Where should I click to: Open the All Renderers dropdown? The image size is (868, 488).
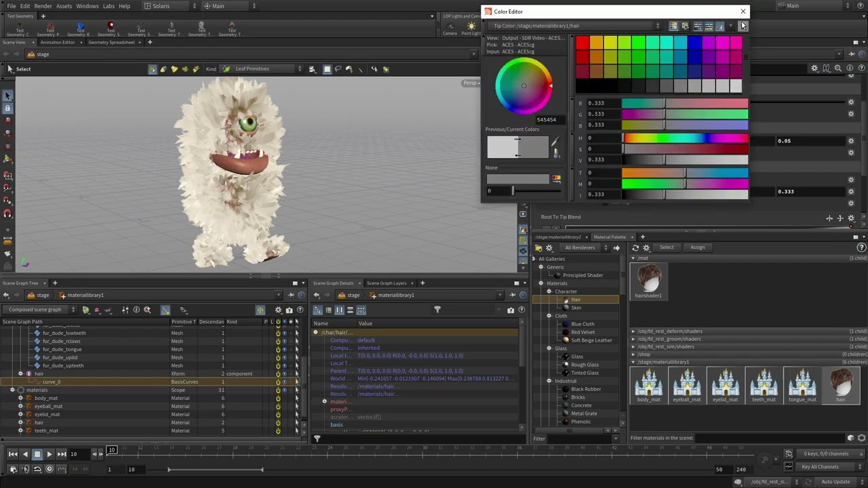583,248
